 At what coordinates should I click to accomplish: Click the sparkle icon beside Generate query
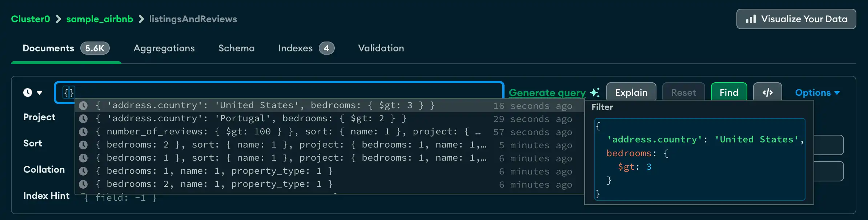594,93
